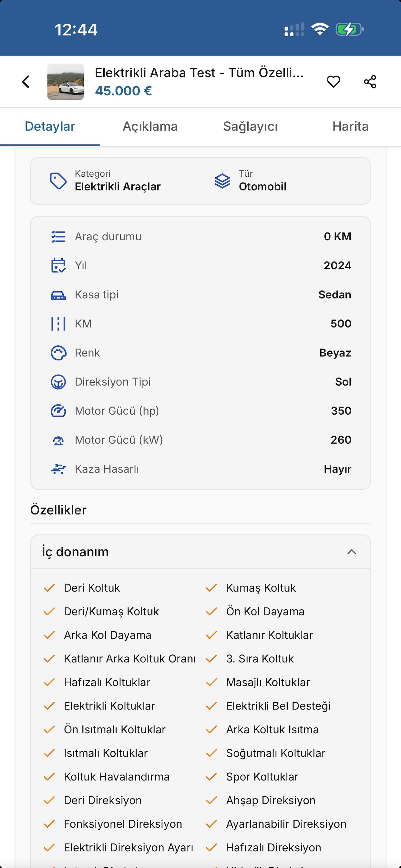Open the Sağlayıcı tab
401x868 pixels.
pos(250,126)
